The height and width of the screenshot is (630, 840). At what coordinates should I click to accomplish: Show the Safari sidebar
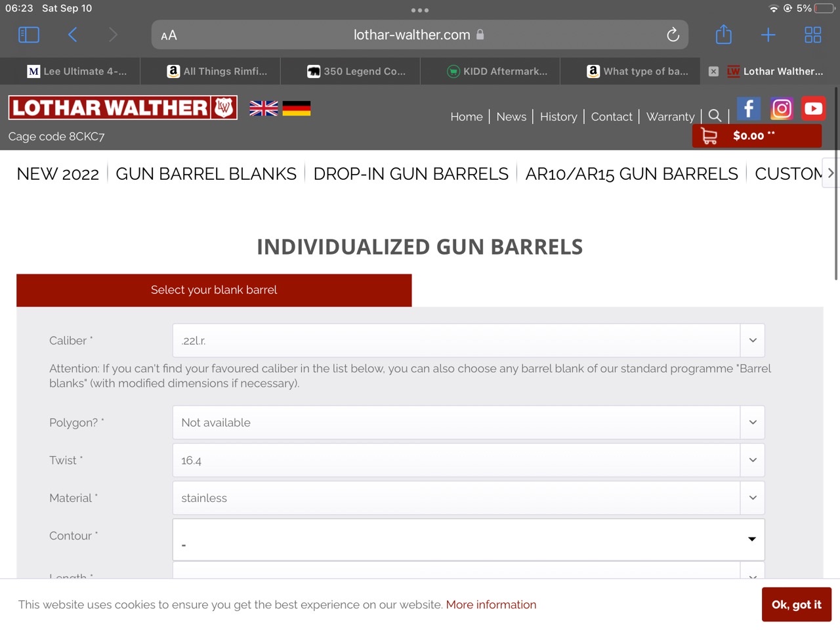coord(29,35)
